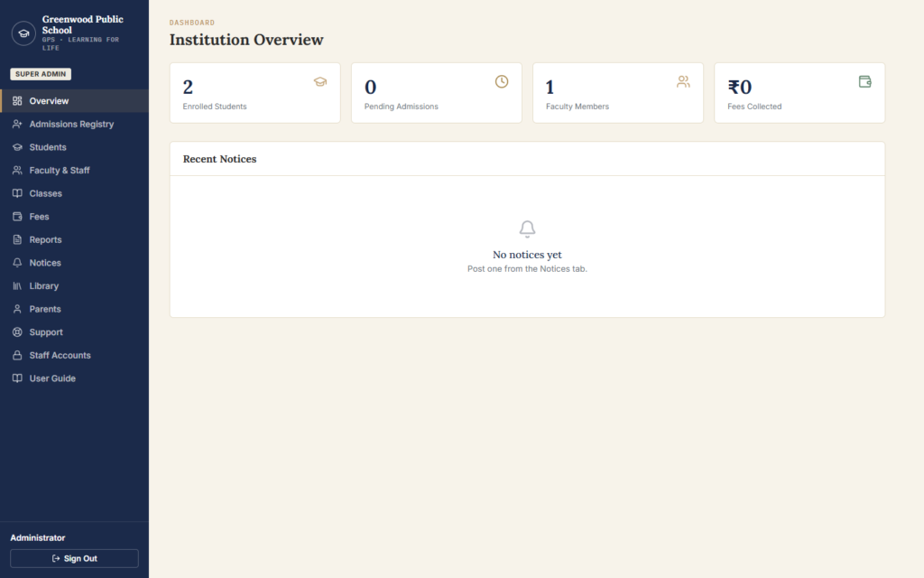Image resolution: width=924 pixels, height=578 pixels.
Task: Click the Enrolled Students label
Action: [x=215, y=107]
